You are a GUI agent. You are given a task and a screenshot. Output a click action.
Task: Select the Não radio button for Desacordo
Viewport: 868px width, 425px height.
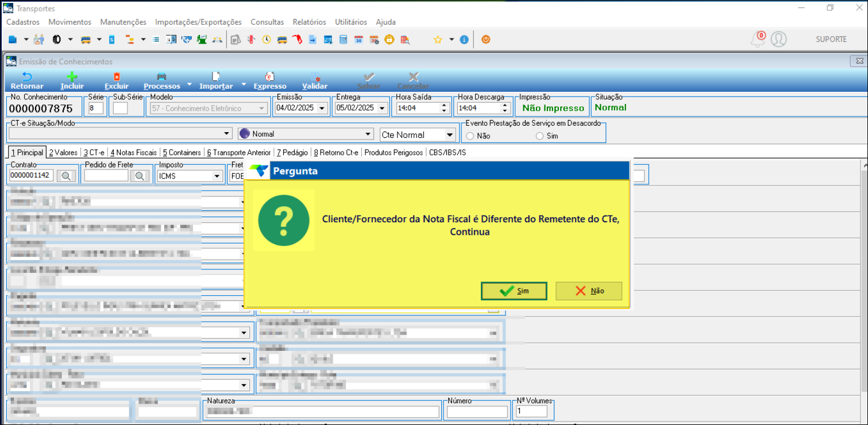[470, 136]
